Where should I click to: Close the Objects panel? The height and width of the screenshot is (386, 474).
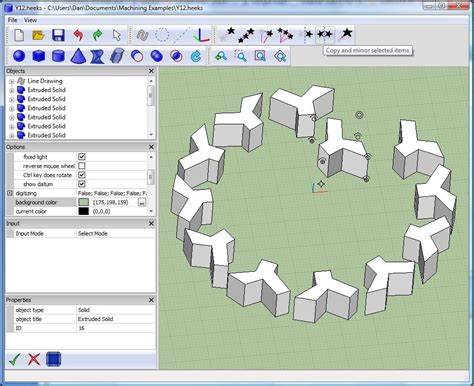pos(151,71)
